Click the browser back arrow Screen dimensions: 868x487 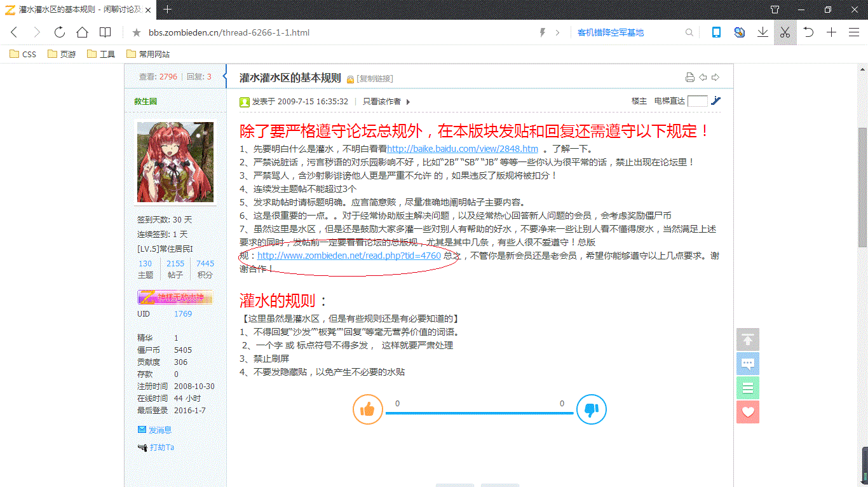point(14,32)
